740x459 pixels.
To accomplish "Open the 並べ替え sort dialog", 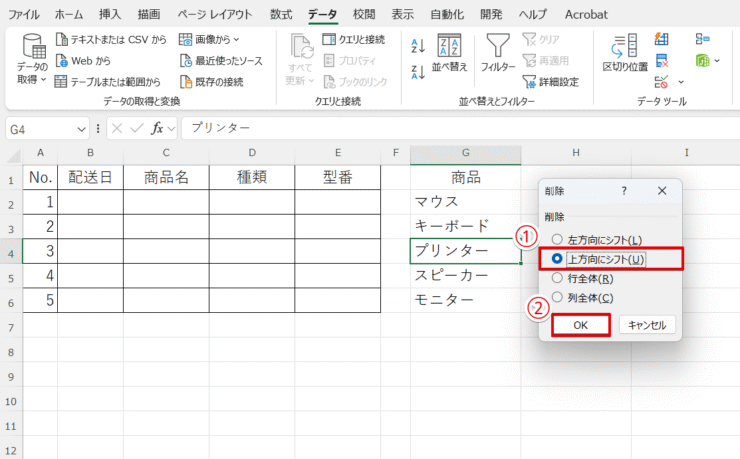I will [449, 52].
